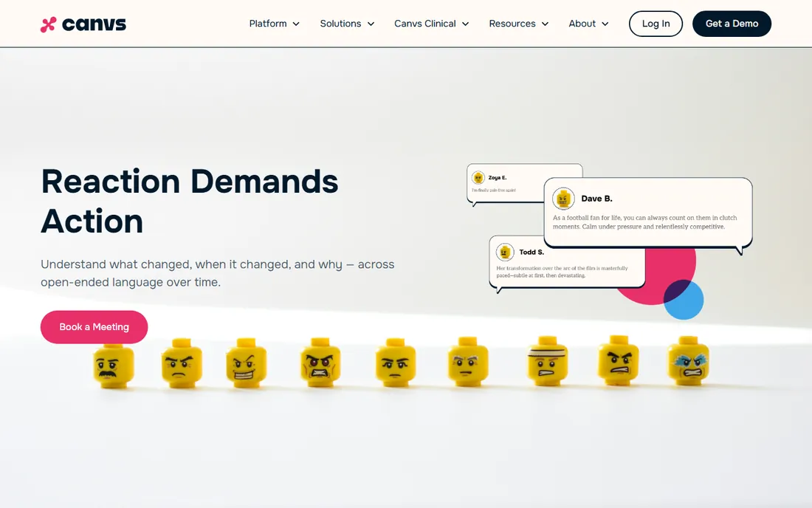Expand the Platform chevron arrow
The width and height of the screenshot is (812, 508).
point(296,24)
